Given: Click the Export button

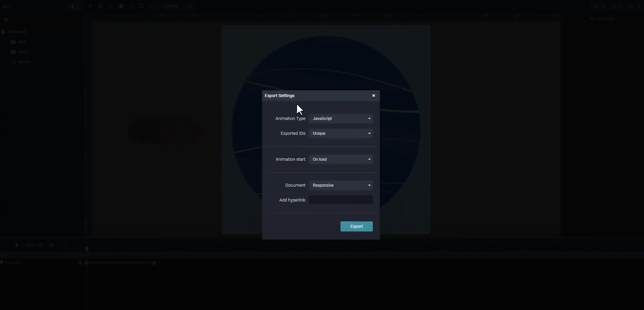Looking at the screenshot, I should pos(356,226).
